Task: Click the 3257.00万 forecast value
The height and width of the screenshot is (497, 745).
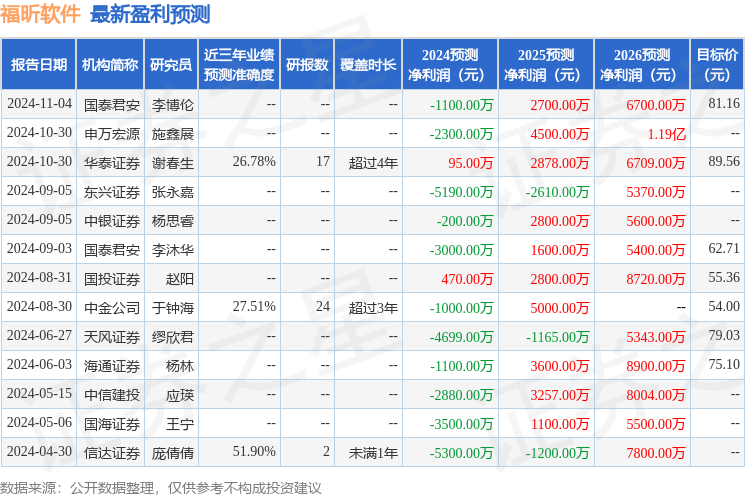Action: click(560, 395)
